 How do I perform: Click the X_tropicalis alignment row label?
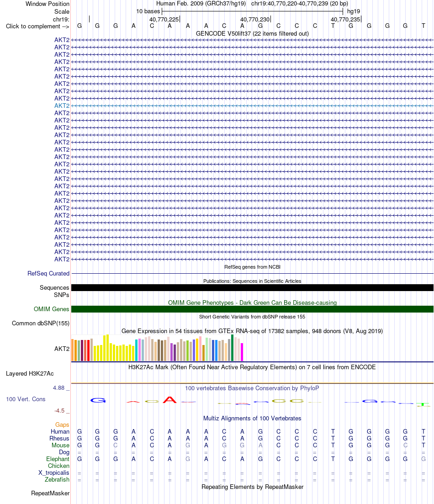tap(54, 473)
